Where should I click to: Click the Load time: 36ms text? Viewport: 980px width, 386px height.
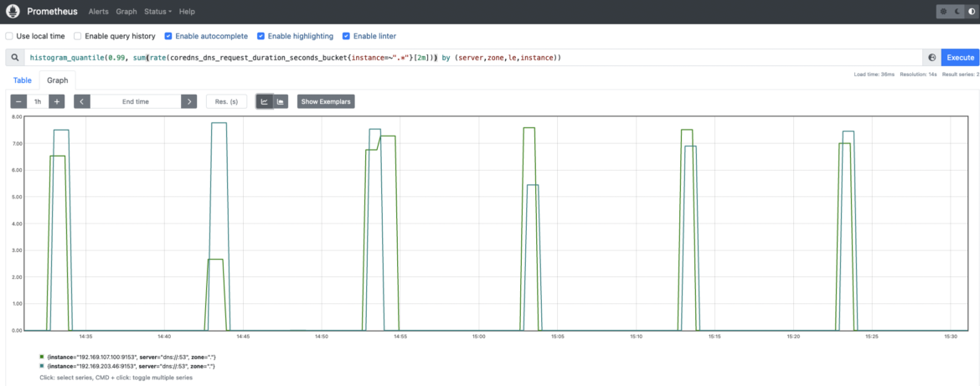tap(874, 75)
